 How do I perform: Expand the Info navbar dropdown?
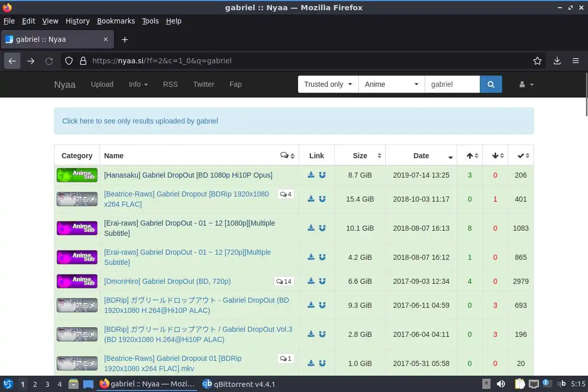(x=138, y=84)
